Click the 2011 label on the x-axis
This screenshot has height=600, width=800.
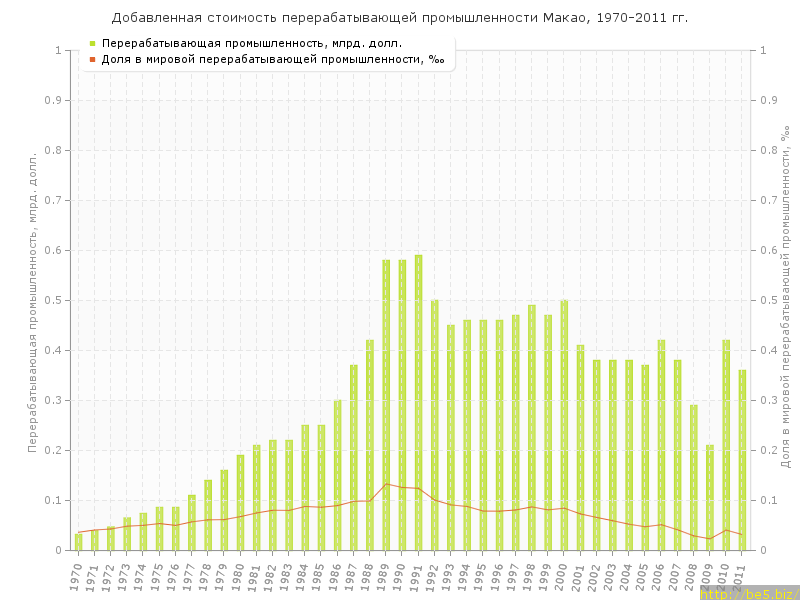740,575
